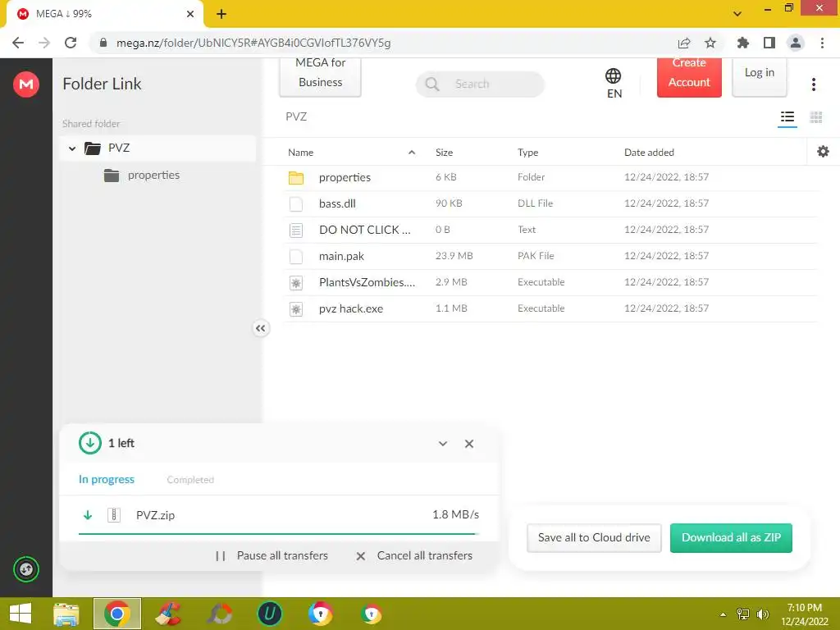
Task: Close the MEGA browser tab
Action: tap(190, 14)
